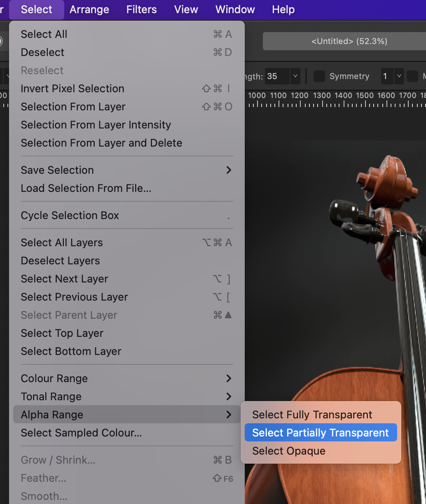Viewport: 426px width, 504px height.
Task: Click Cycle Selection Box
Action: point(70,215)
